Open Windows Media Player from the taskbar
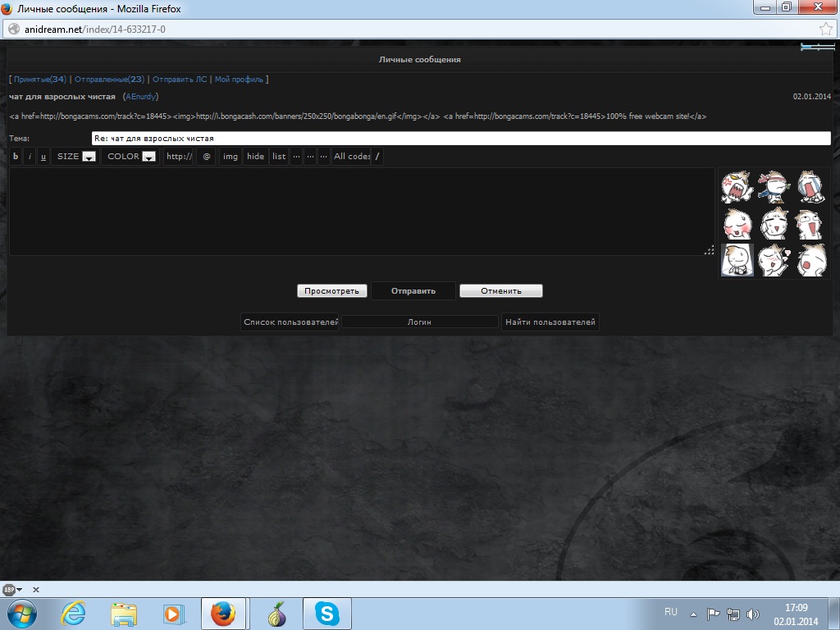The width and height of the screenshot is (840, 630). [174, 614]
